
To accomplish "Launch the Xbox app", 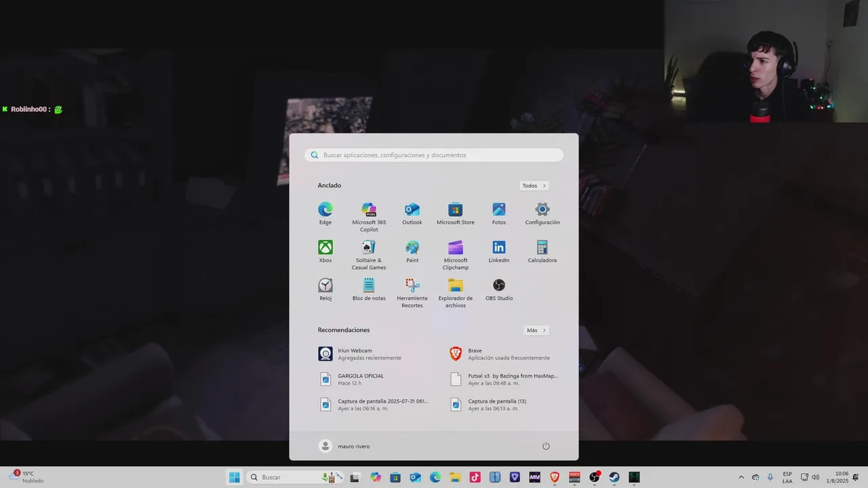I will pos(325,251).
